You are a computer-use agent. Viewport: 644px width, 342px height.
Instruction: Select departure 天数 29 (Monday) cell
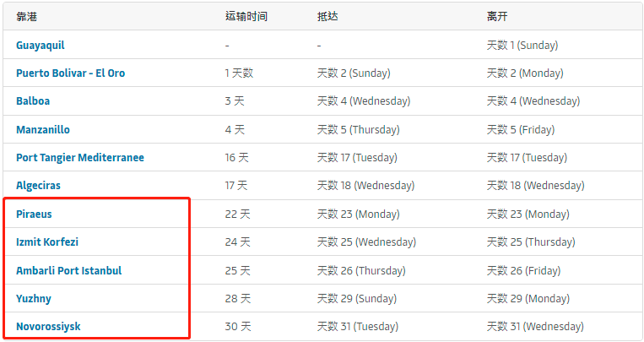pyautogui.click(x=528, y=299)
